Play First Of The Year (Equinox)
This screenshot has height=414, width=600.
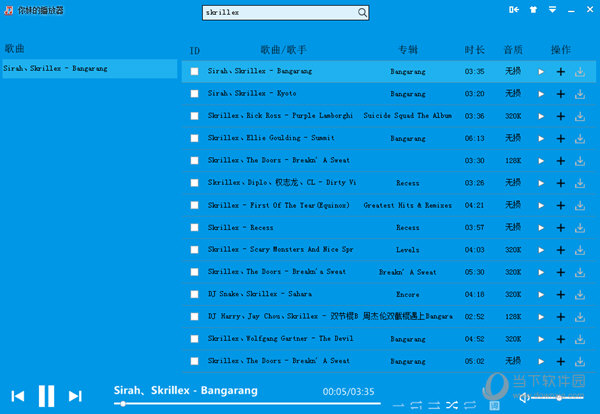click(x=541, y=205)
